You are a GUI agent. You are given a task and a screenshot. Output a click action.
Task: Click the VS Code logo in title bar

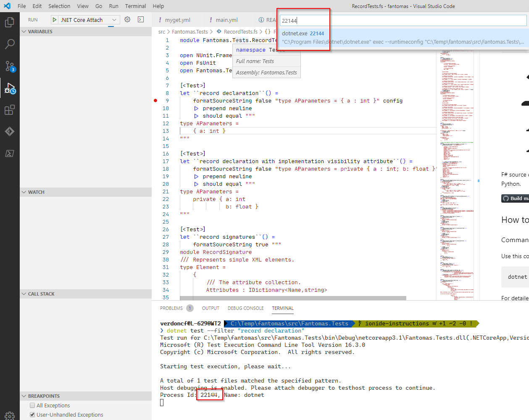[x=7, y=6]
